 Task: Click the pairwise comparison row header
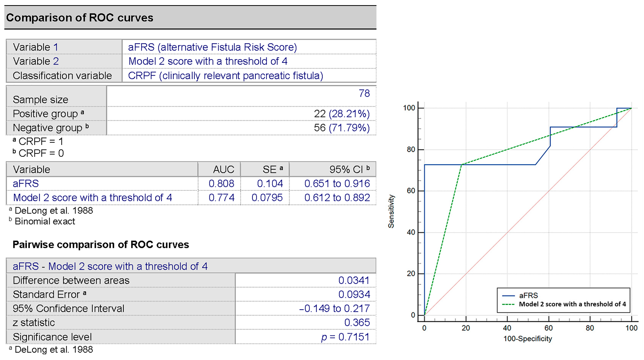110,266
